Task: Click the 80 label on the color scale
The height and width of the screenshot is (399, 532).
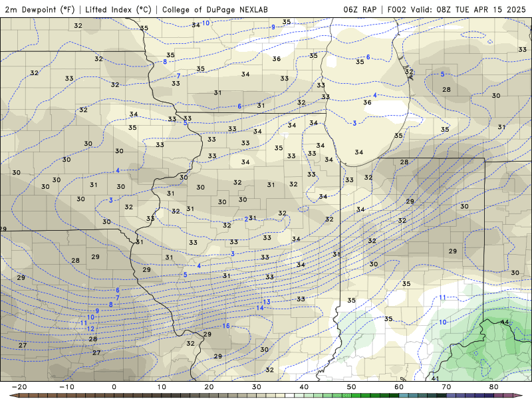Action: point(494,387)
